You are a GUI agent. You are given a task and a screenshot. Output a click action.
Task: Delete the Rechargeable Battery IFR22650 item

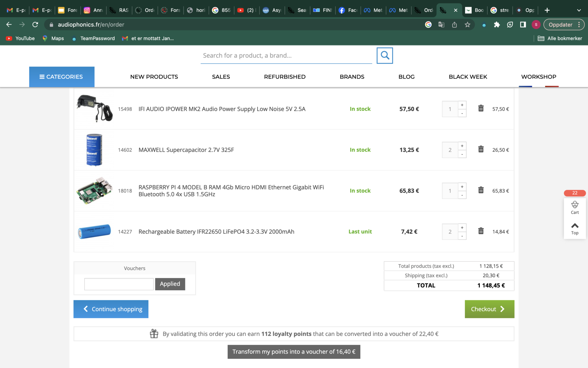pos(481,231)
